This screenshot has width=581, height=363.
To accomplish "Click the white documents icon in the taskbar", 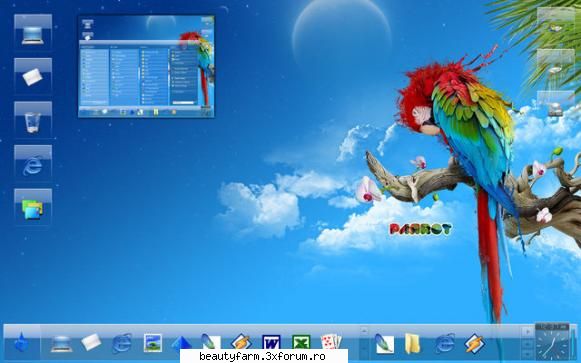I will [91, 343].
